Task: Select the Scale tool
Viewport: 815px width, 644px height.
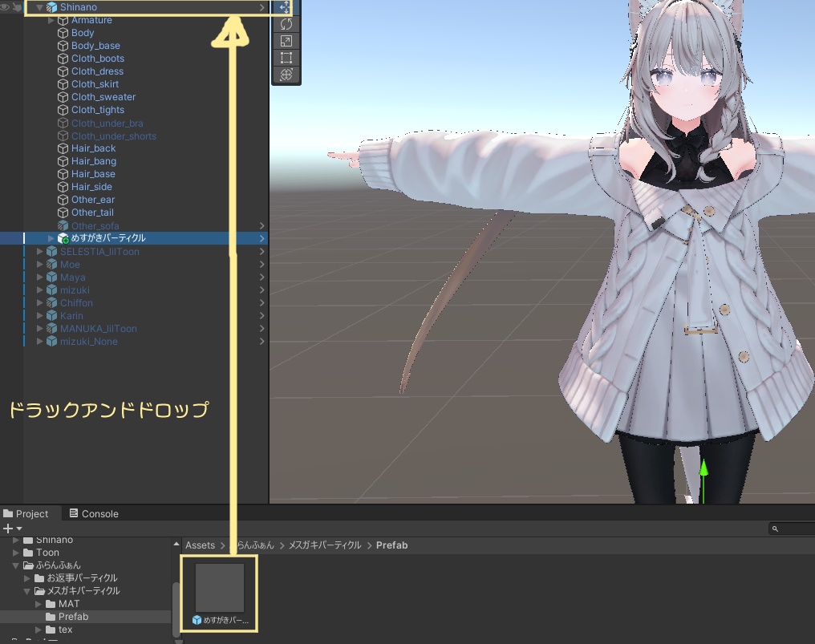Action: coord(286,41)
